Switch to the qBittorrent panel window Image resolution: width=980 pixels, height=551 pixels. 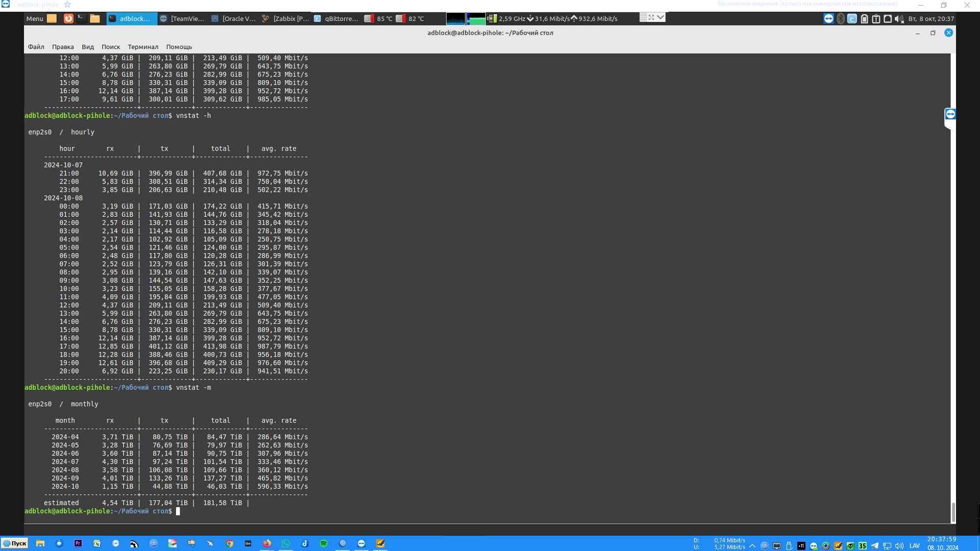click(337, 18)
